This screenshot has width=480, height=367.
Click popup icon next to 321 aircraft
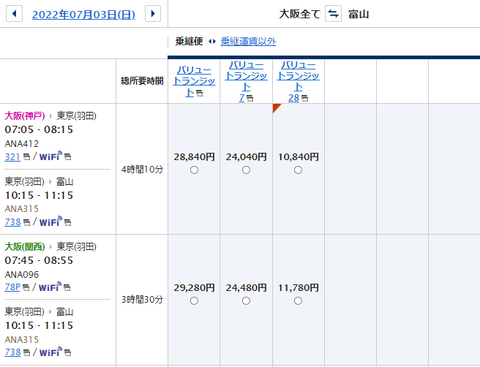click(27, 157)
